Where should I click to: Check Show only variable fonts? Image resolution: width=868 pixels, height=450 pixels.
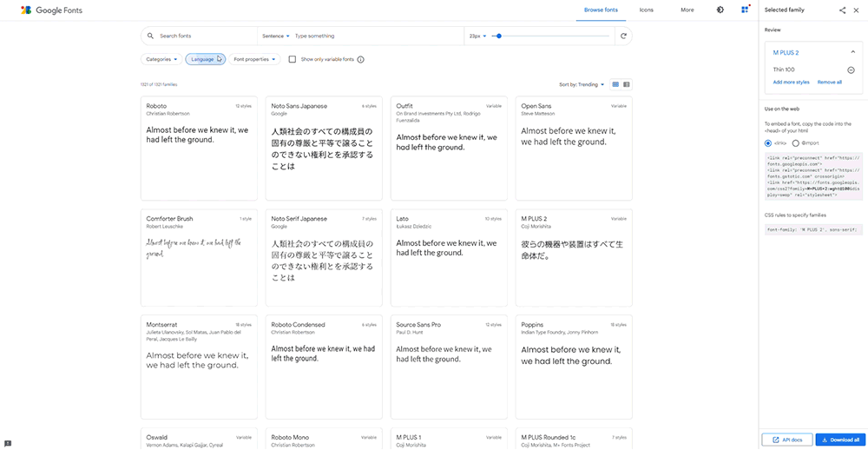point(293,59)
